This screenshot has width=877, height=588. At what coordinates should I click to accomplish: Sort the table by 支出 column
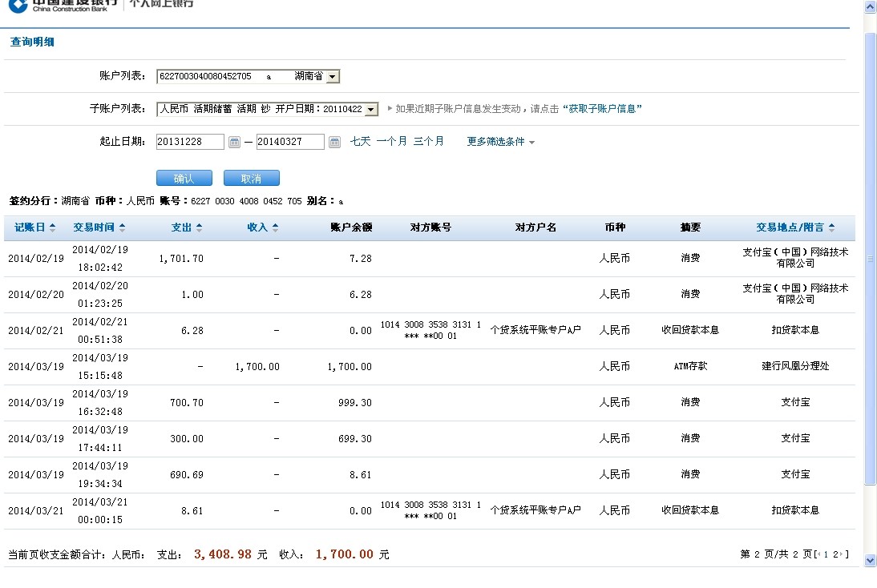pyautogui.click(x=187, y=228)
